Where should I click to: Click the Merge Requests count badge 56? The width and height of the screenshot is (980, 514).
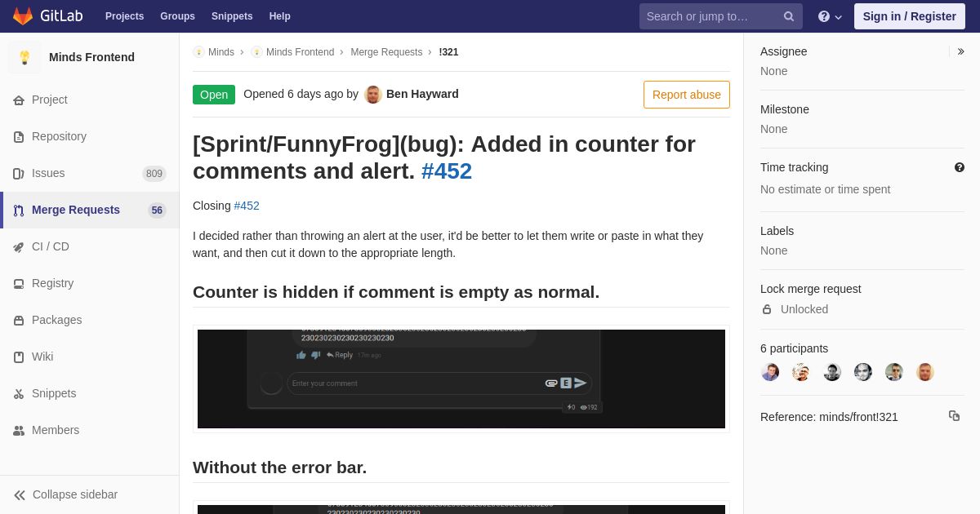(157, 210)
